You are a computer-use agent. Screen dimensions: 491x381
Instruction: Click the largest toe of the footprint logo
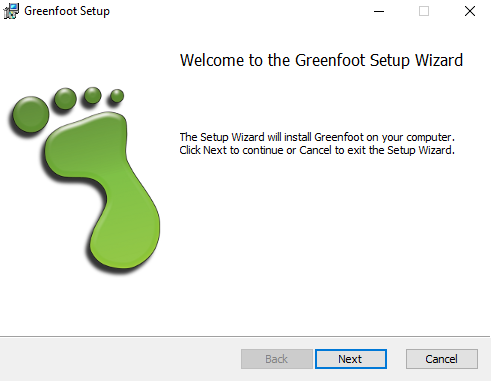(x=30, y=114)
